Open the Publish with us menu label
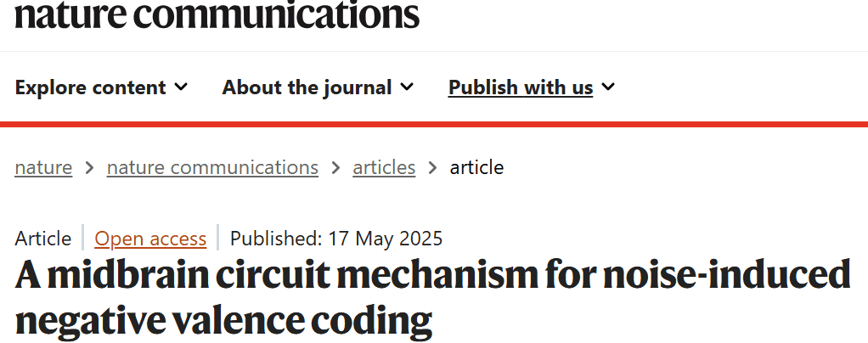 point(520,87)
